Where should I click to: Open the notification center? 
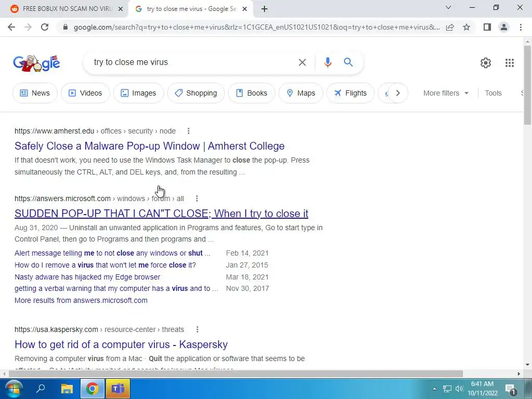(510, 390)
